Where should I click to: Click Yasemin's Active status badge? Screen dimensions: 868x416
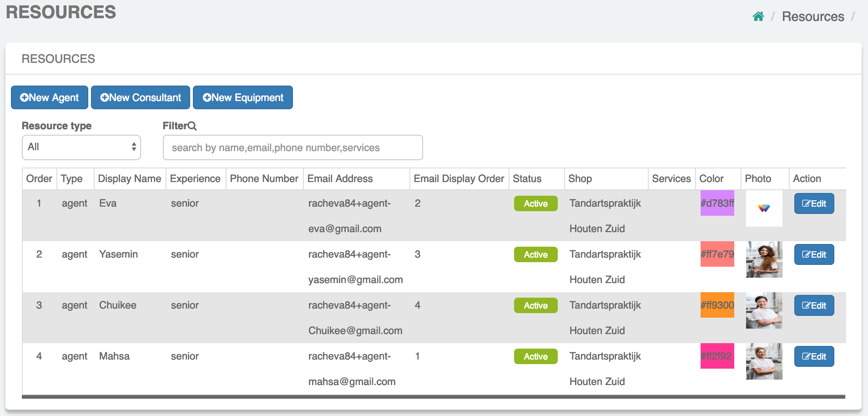[x=535, y=254]
